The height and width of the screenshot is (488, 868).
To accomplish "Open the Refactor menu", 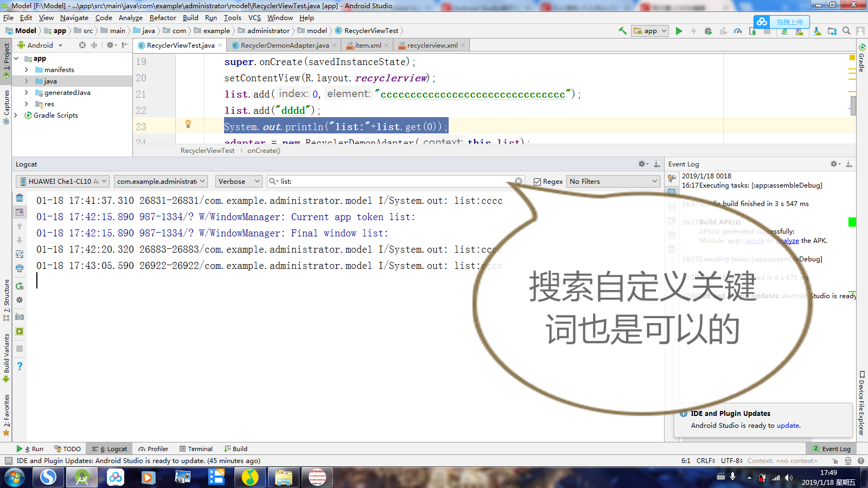I will 162,17.
